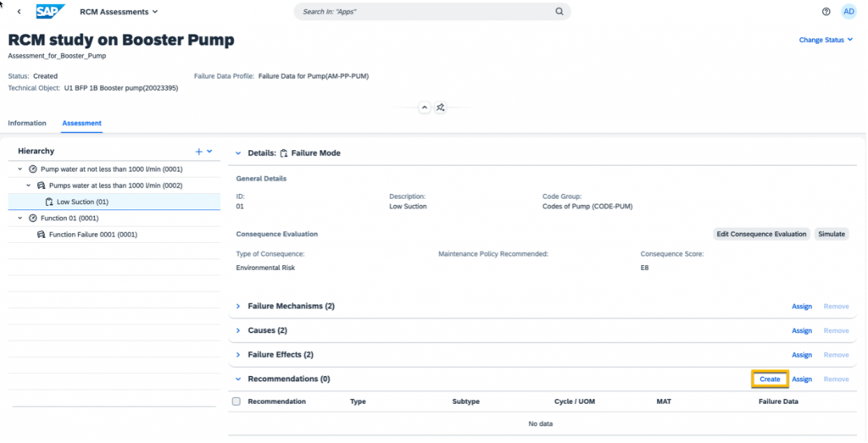Click Codes of Pump (CODE-PUM) value
This screenshot has height=443, width=868.
pos(587,207)
